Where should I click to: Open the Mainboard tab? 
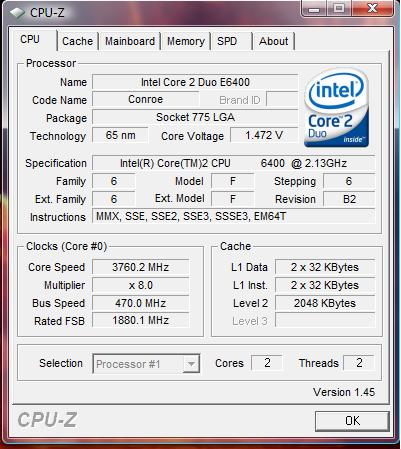[130, 41]
